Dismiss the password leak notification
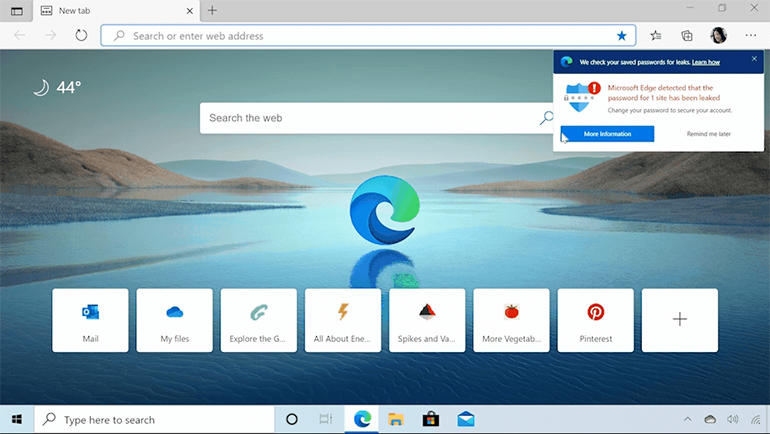The image size is (770, 434). click(x=754, y=60)
